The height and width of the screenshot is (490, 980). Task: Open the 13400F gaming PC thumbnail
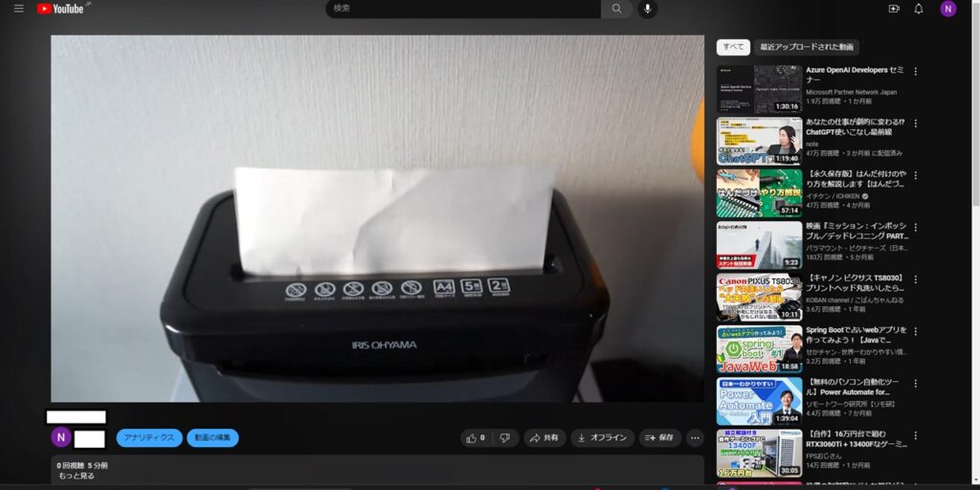tap(759, 453)
